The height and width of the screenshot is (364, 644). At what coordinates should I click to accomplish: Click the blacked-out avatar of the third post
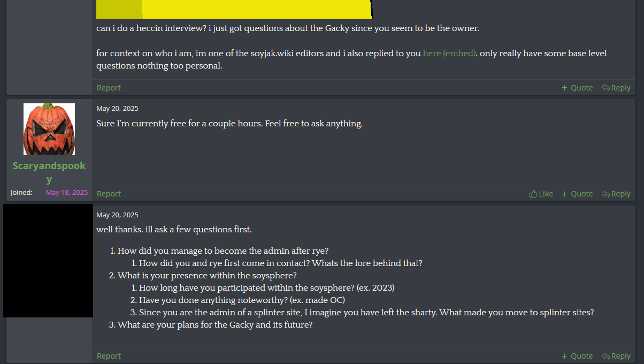pos(48,261)
